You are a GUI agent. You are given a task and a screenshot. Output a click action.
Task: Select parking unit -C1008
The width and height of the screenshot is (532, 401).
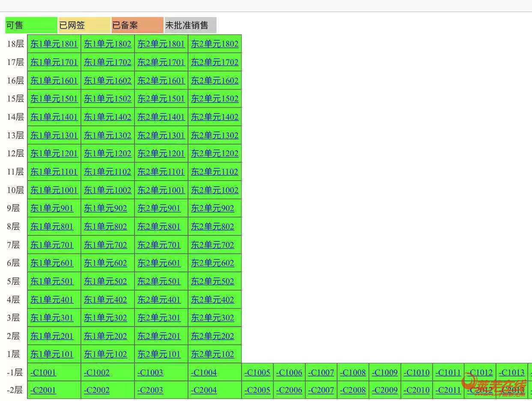coord(353,373)
